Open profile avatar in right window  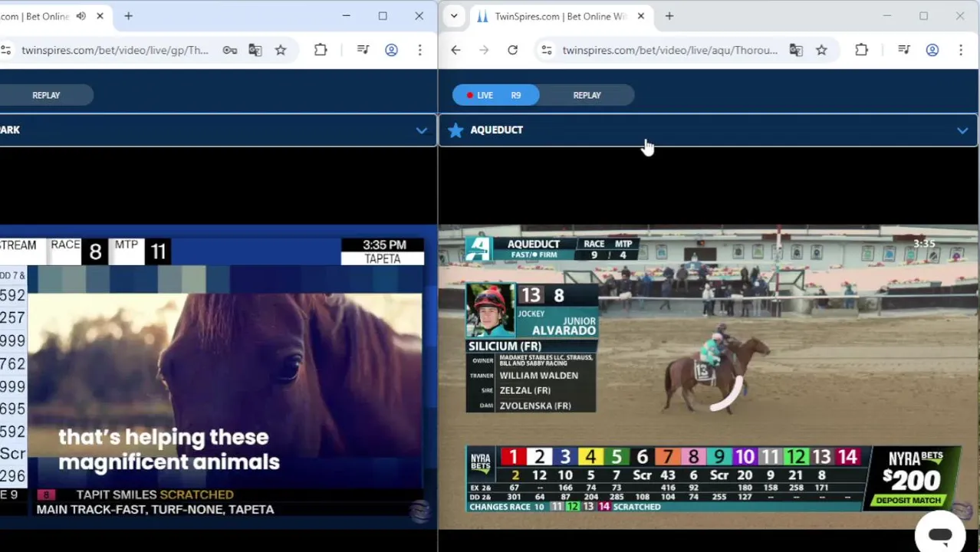932,50
